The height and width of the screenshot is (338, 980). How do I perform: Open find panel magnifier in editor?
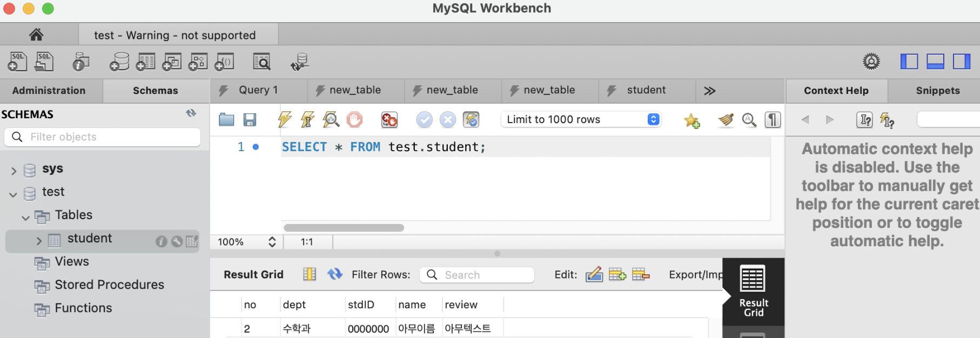[749, 119]
